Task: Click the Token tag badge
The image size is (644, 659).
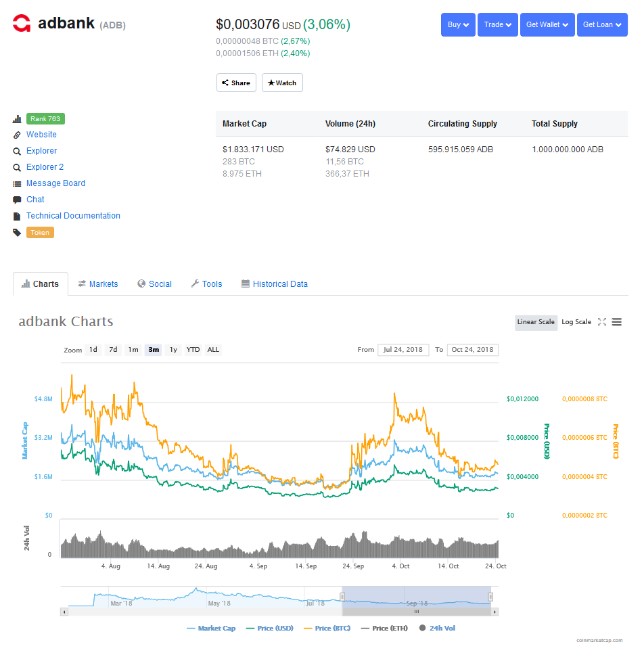Action: (40, 233)
